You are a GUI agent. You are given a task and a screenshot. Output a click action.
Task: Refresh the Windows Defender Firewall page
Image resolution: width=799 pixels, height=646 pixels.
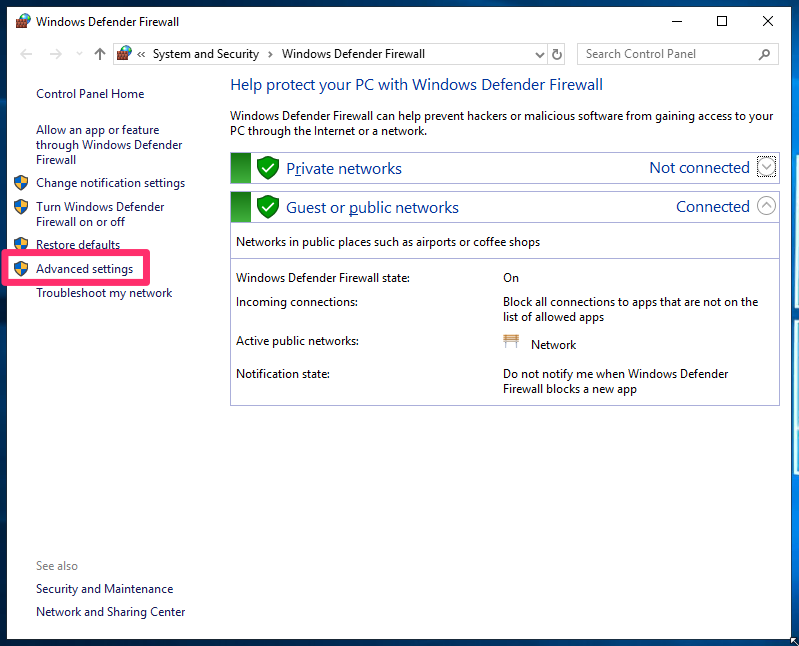click(557, 54)
